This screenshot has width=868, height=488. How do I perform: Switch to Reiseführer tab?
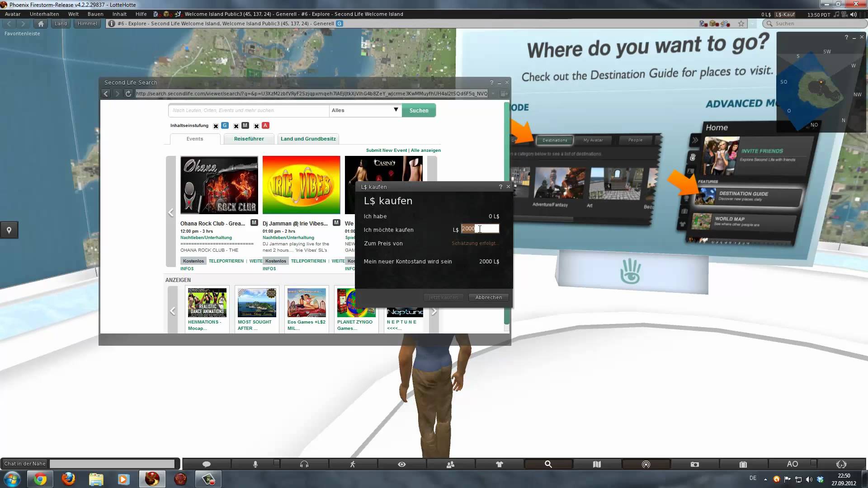click(249, 139)
